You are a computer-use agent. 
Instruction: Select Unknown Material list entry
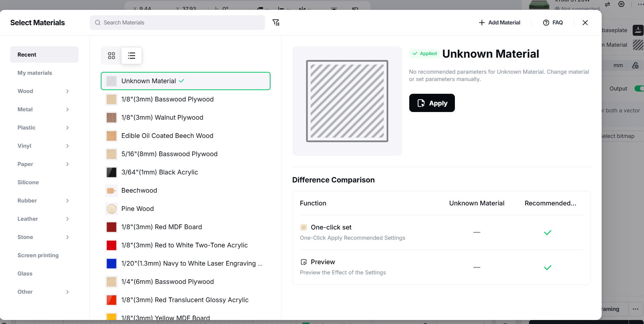(x=185, y=81)
